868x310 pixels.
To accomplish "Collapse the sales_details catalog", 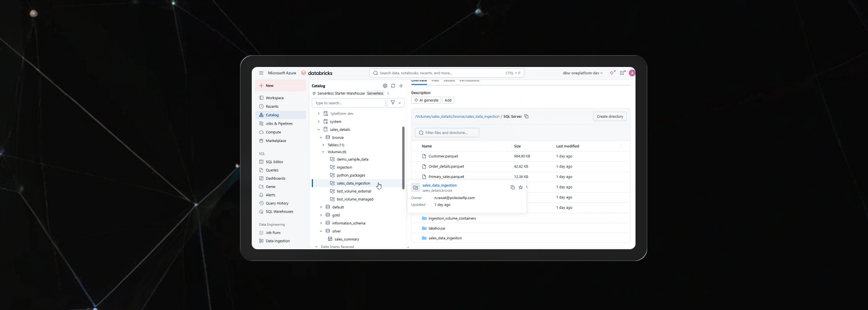I will (x=319, y=130).
